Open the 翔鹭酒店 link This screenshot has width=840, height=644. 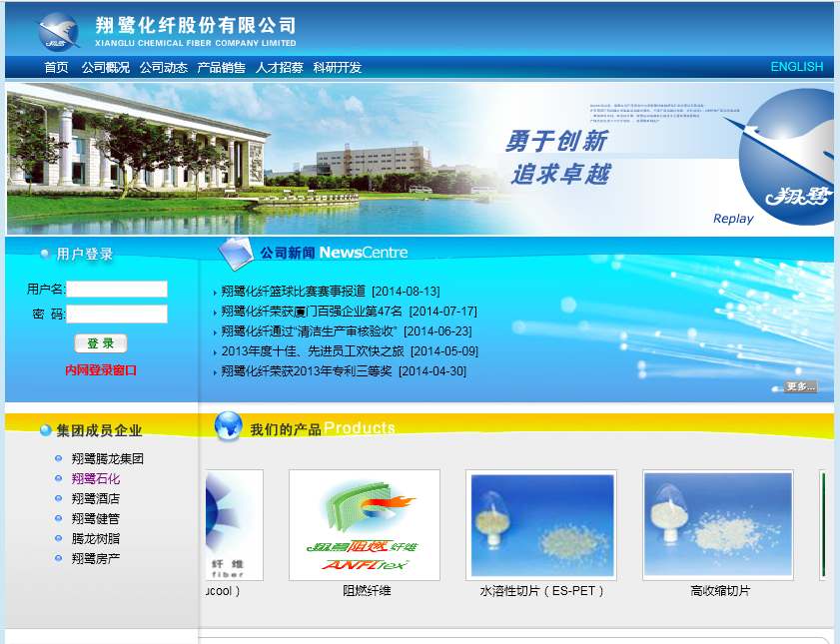pos(96,498)
